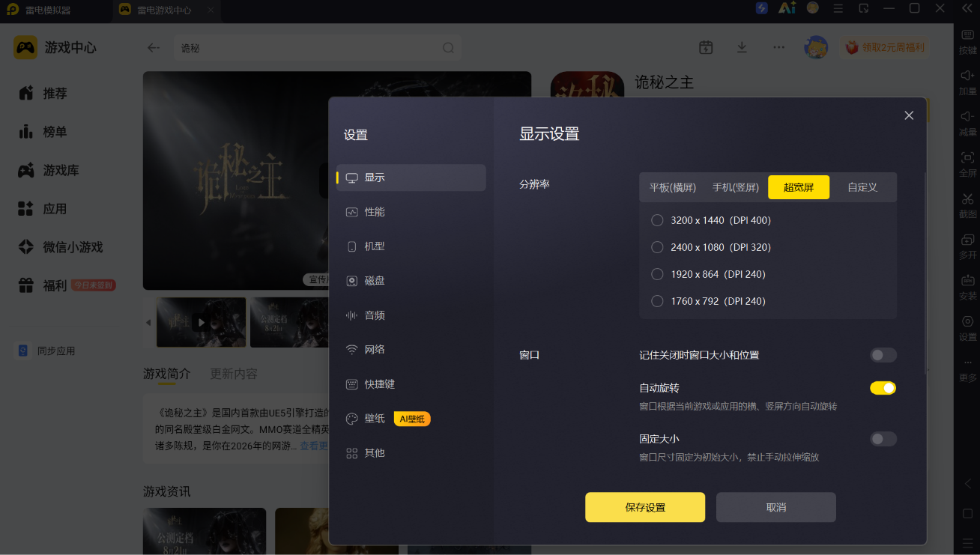
Task: Open the download manager icon in game center
Action: pyautogui.click(x=742, y=47)
